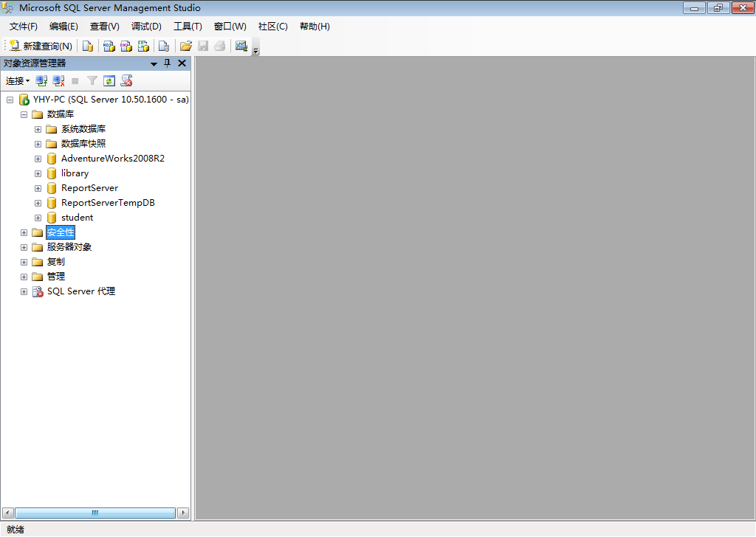
Task: Click the 新建查询(N) new query button
Action: coord(41,46)
